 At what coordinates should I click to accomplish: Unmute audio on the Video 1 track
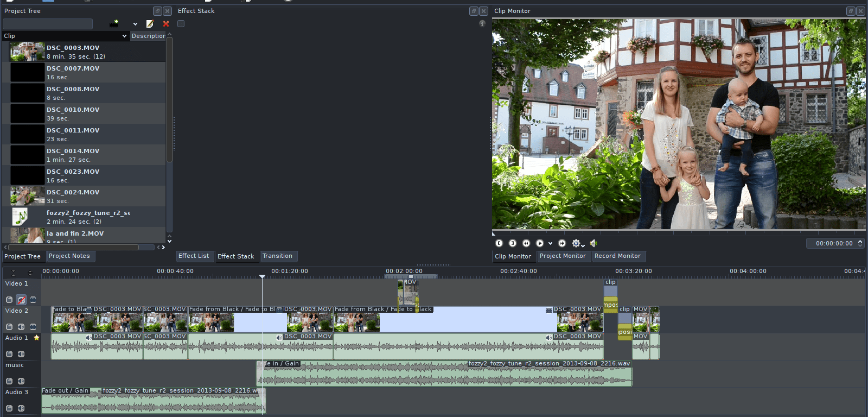tap(21, 300)
